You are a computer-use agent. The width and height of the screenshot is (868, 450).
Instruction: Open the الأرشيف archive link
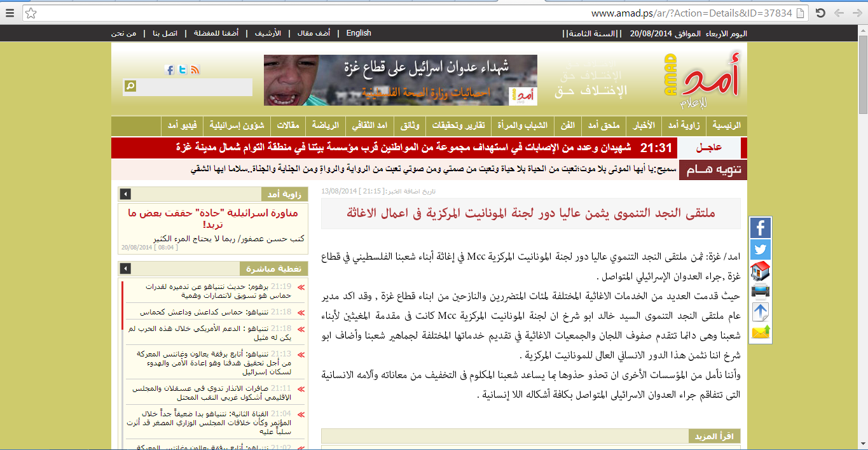pyautogui.click(x=268, y=33)
